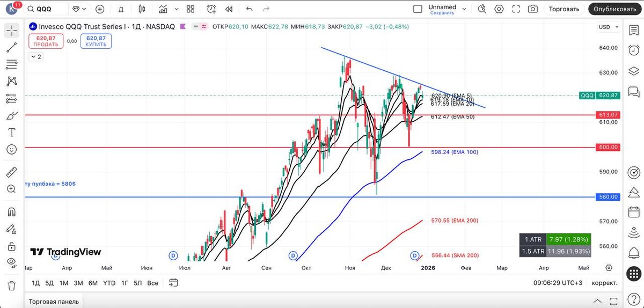644x308 pixels.
Task: Remove objects with trash icon
Action: [x=11, y=285]
